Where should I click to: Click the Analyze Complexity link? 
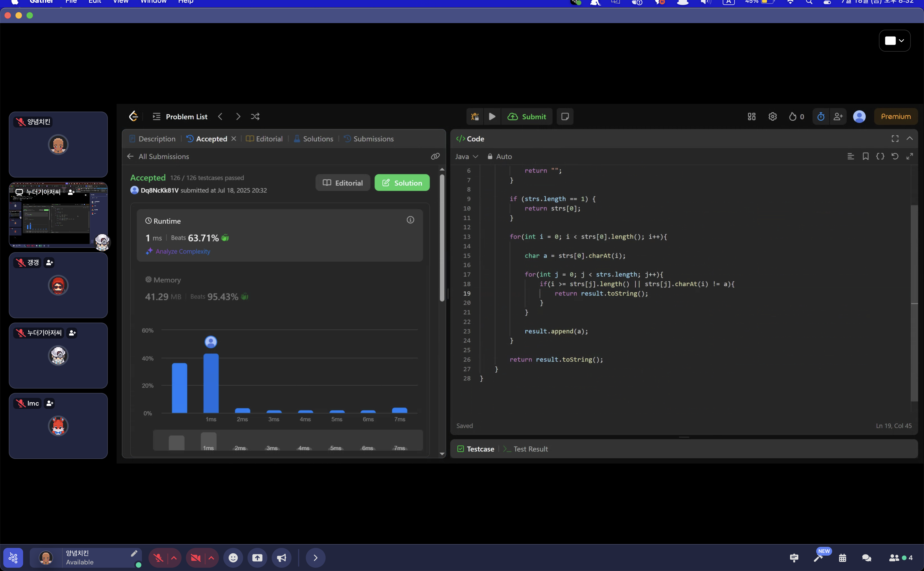coord(183,251)
